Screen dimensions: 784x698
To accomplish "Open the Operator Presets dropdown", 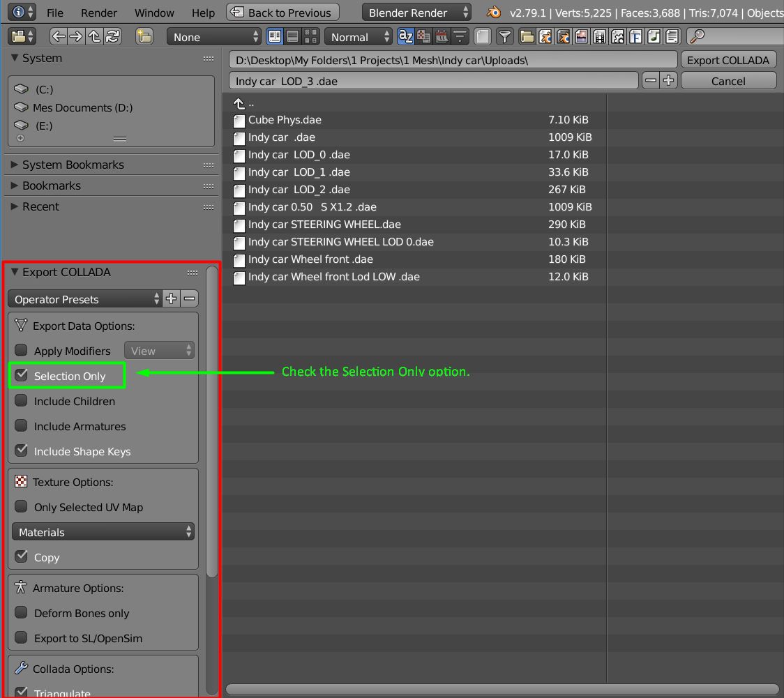I will [85, 299].
